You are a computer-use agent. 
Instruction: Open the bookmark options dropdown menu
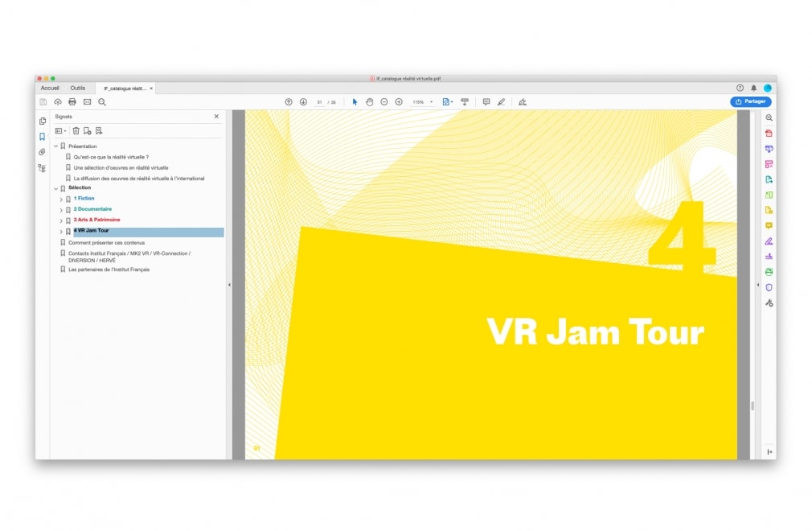(60, 131)
